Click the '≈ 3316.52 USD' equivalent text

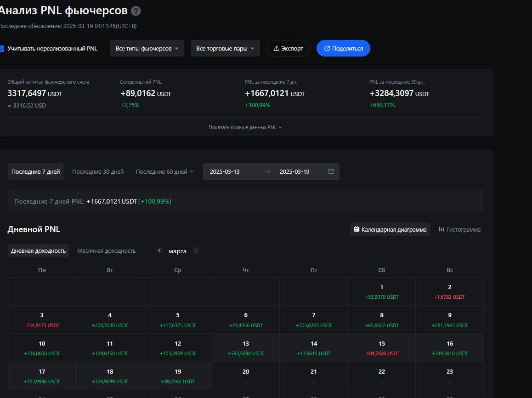[x=27, y=106]
